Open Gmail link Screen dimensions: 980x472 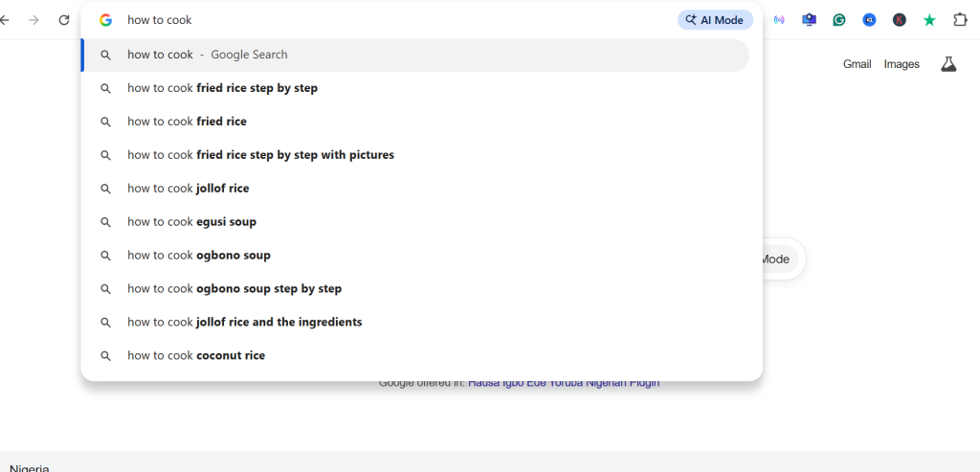tap(857, 64)
